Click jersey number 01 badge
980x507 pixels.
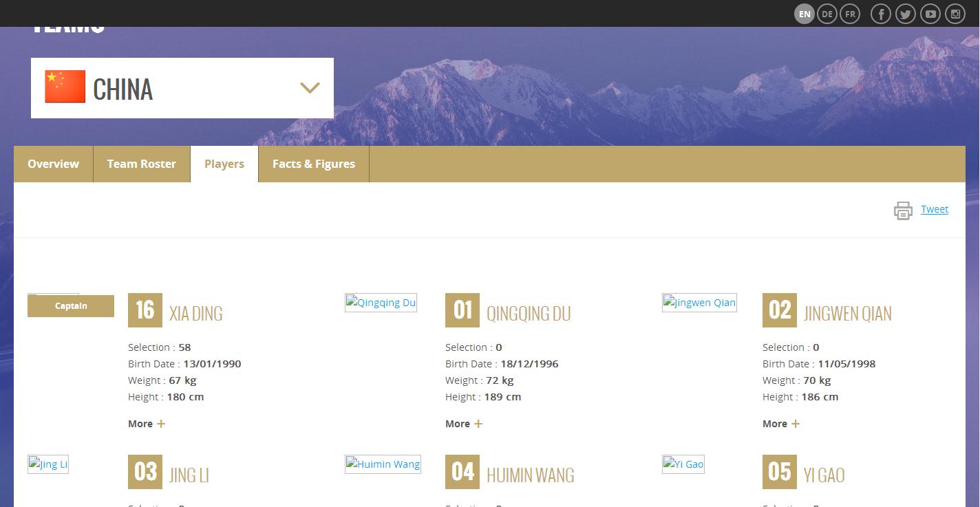pyautogui.click(x=462, y=310)
